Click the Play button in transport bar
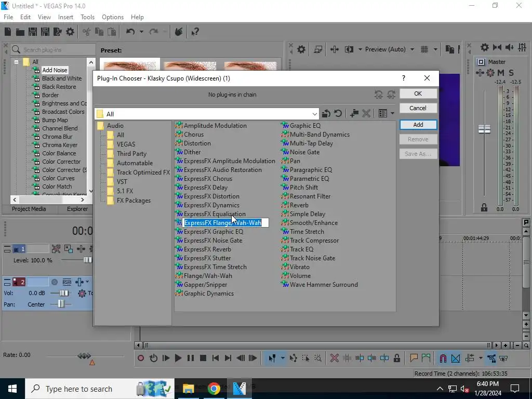Image resolution: width=532 pixels, height=399 pixels. [x=178, y=358]
